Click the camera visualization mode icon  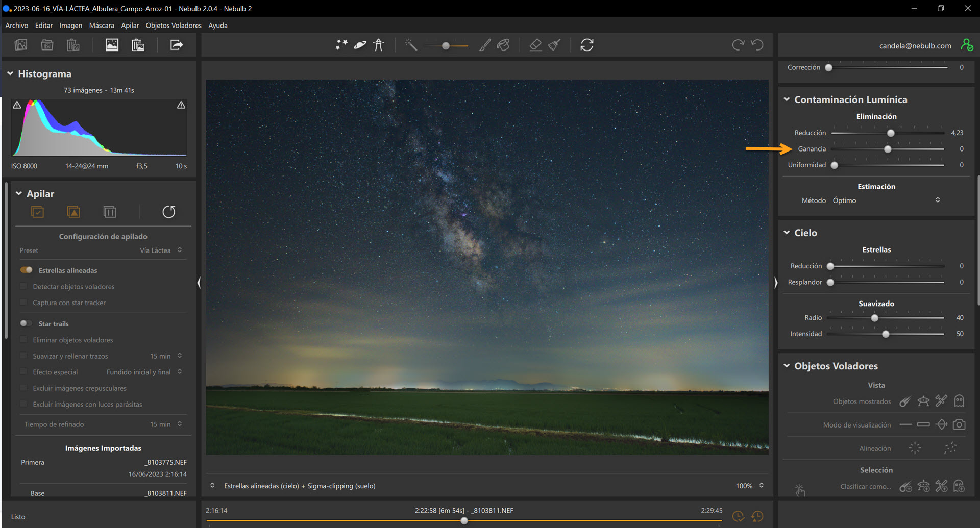[x=959, y=424]
